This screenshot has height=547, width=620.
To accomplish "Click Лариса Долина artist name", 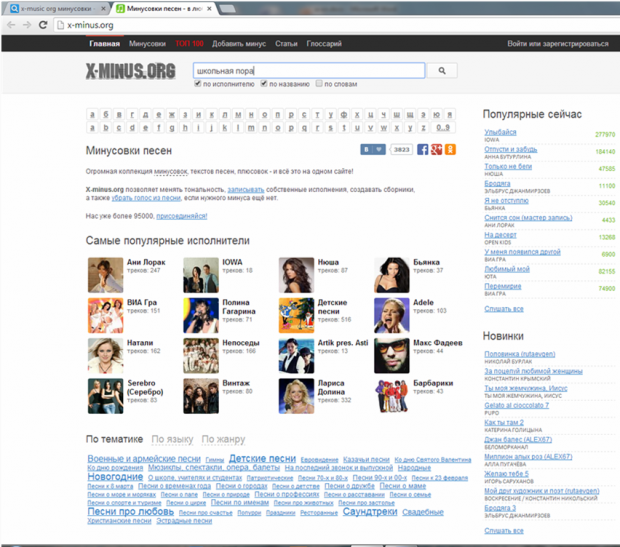I will tap(331, 387).
